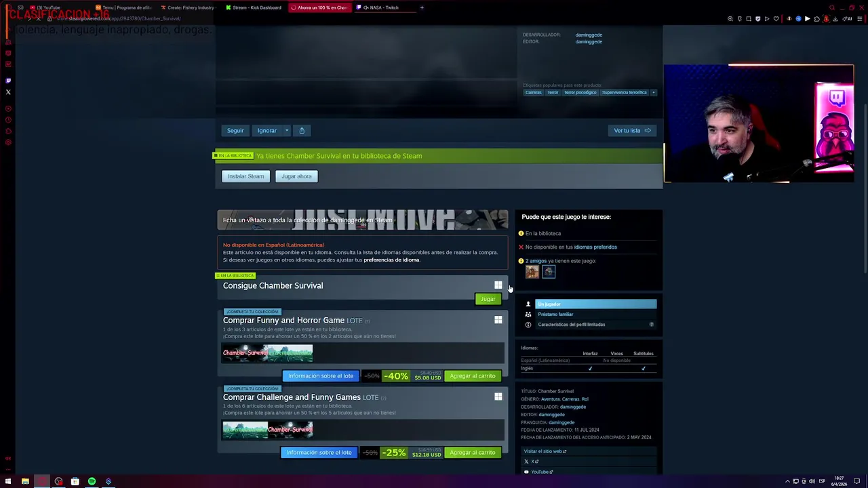The width and height of the screenshot is (868, 488).
Task: Click the 2 amigos link
Action: (536, 261)
